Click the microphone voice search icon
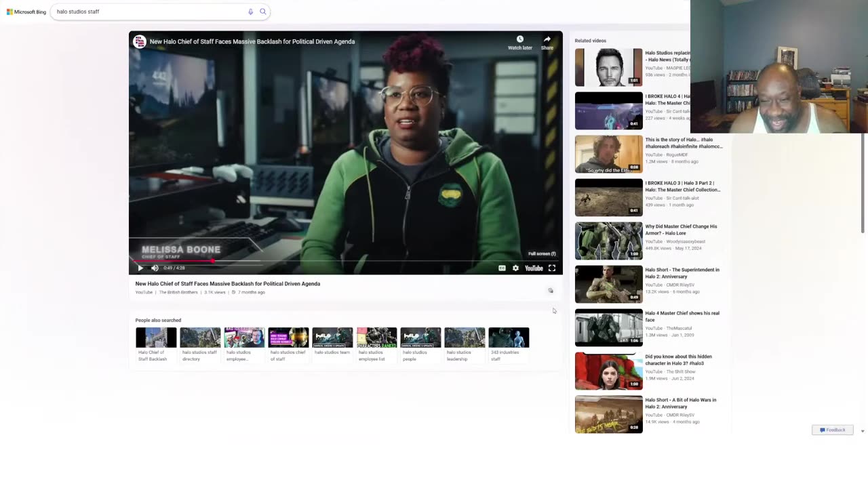This screenshot has width=868, height=488. tap(250, 12)
